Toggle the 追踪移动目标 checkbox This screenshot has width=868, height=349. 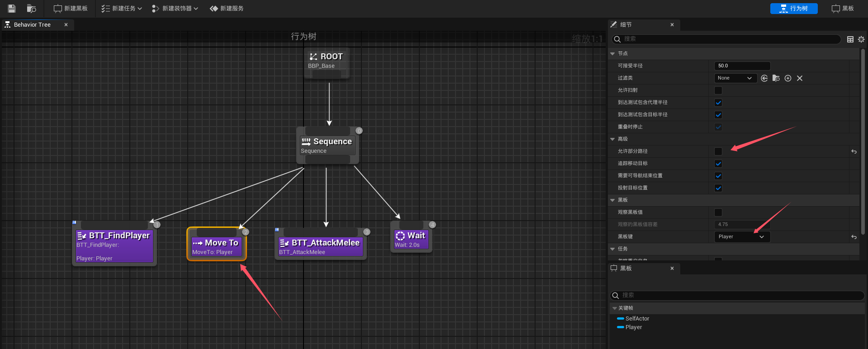[718, 164]
